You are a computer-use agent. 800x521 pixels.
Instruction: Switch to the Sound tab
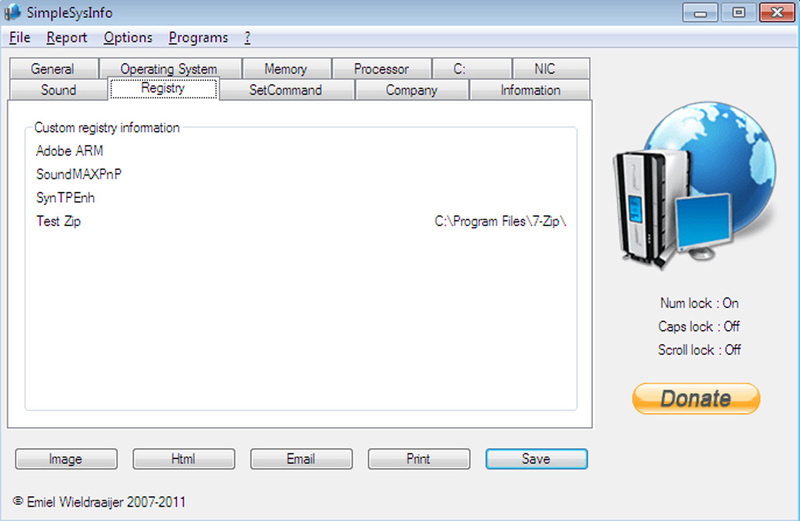59,90
